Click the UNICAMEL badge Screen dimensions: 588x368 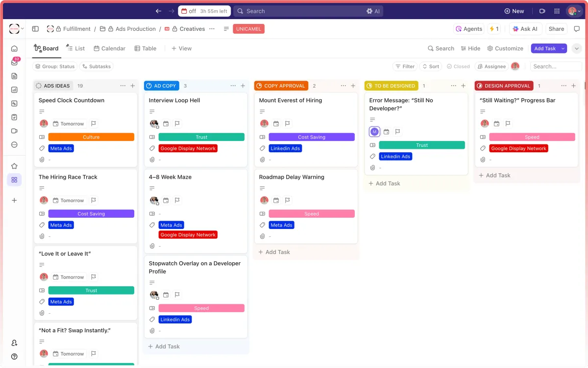coord(249,29)
